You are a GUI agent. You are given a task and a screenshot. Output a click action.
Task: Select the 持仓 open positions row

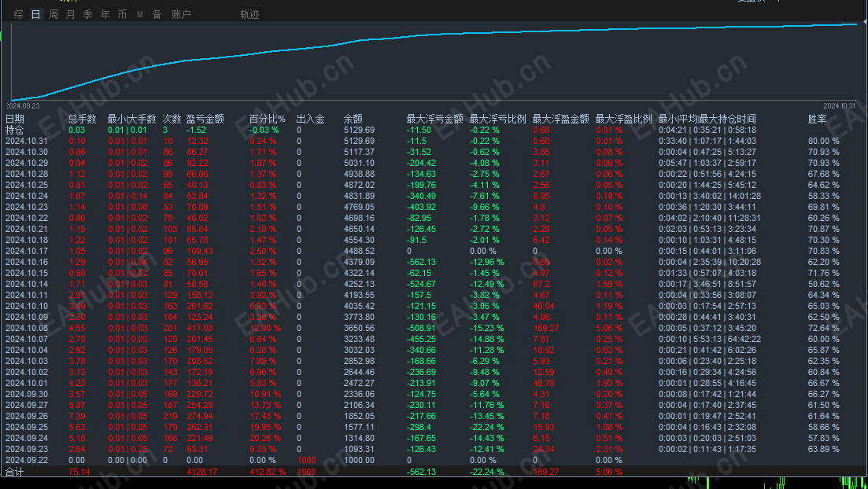(x=434, y=130)
